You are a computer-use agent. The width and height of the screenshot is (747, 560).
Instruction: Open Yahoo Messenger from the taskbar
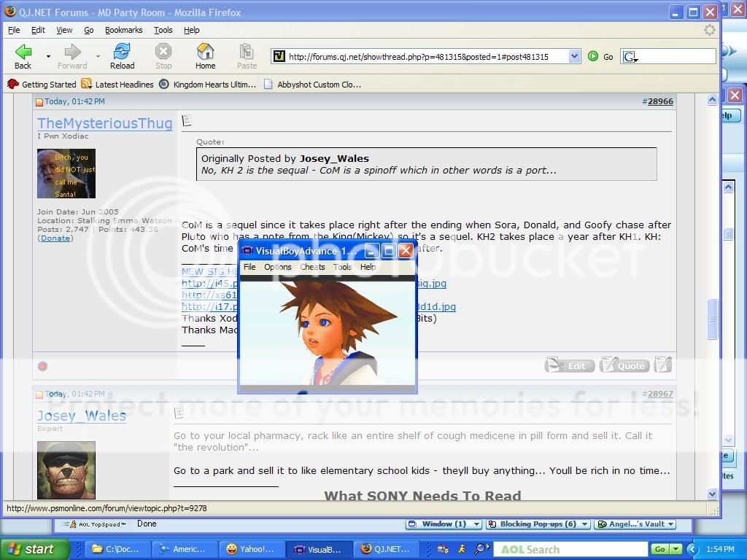(x=249, y=549)
